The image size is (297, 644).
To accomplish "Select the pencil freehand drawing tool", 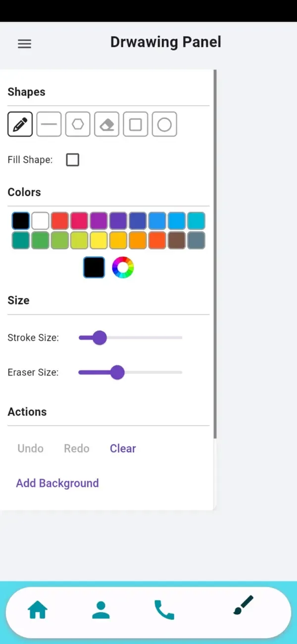I will pos(20,124).
